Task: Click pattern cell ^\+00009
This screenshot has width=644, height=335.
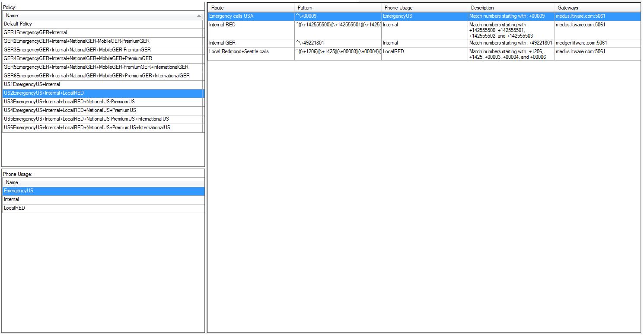Action: (x=338, y=16)
